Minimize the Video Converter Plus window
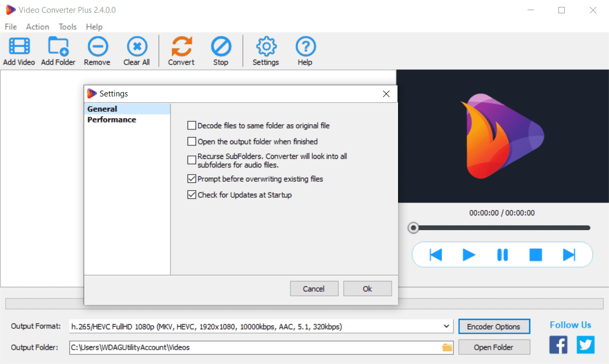 (531, 10)
